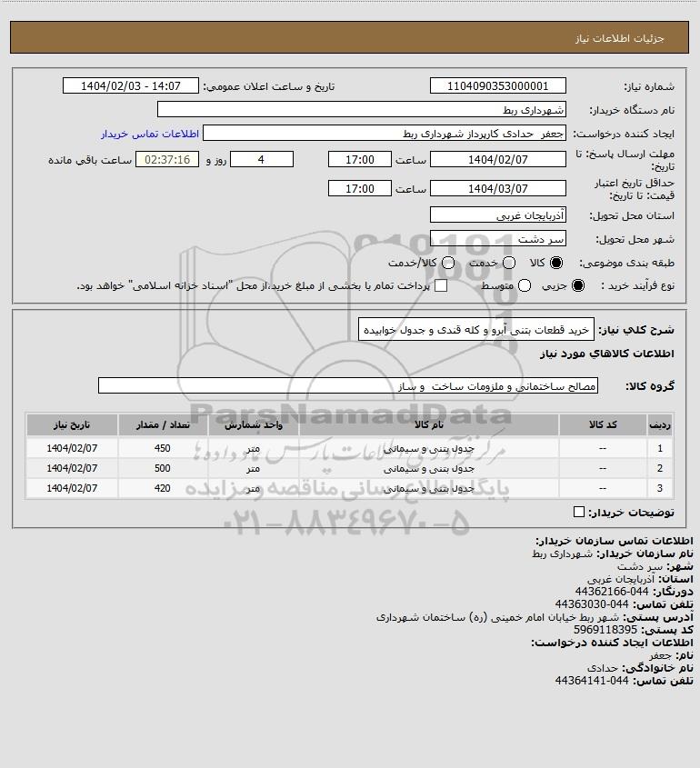Click the تعداد / مقدار column header
The height and width of the screenshot is (768, 700).
163,424
